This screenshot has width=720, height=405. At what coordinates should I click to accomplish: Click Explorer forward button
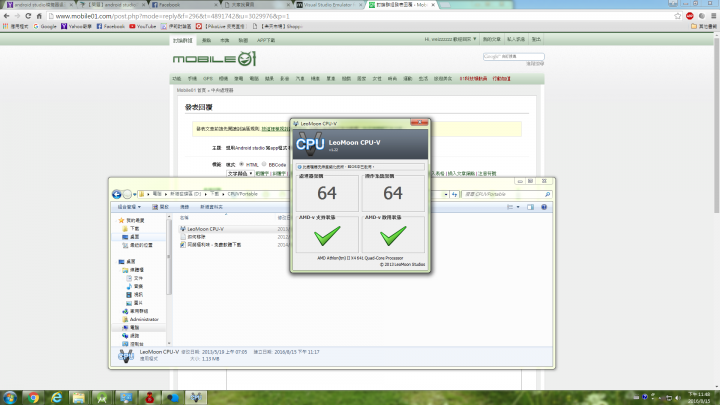pos(127,194)
